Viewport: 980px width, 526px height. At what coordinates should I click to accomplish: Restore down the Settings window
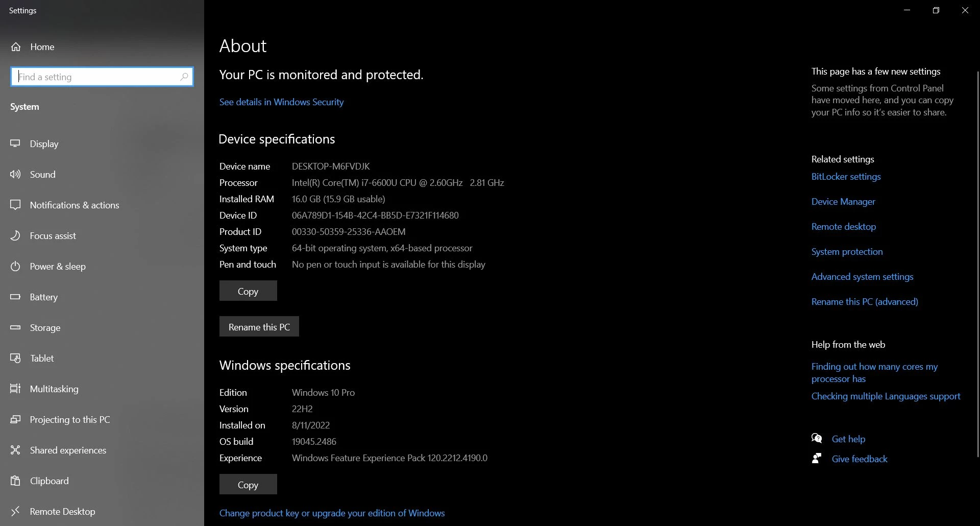point(936,10)
